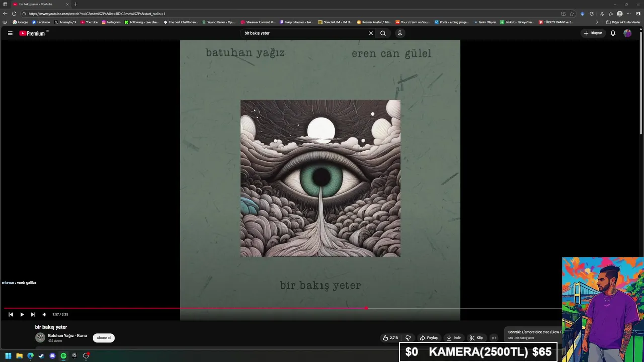
Task: Expand 'Diğer sık kullanılanlar' folder
Action: [623, 22]
